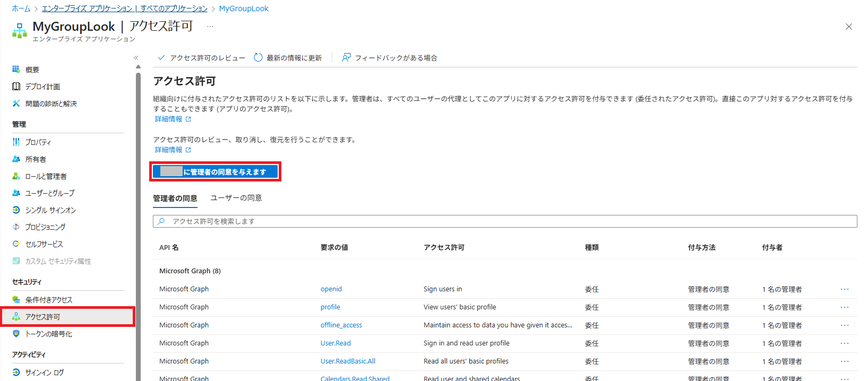Click the ロールと管理者 icon

(16, 176)
